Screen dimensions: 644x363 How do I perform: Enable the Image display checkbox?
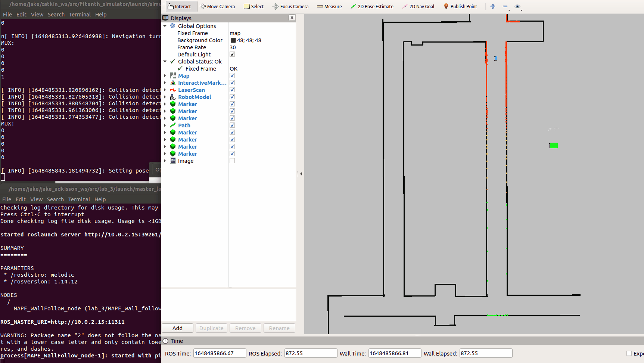[x=232, y=161]
